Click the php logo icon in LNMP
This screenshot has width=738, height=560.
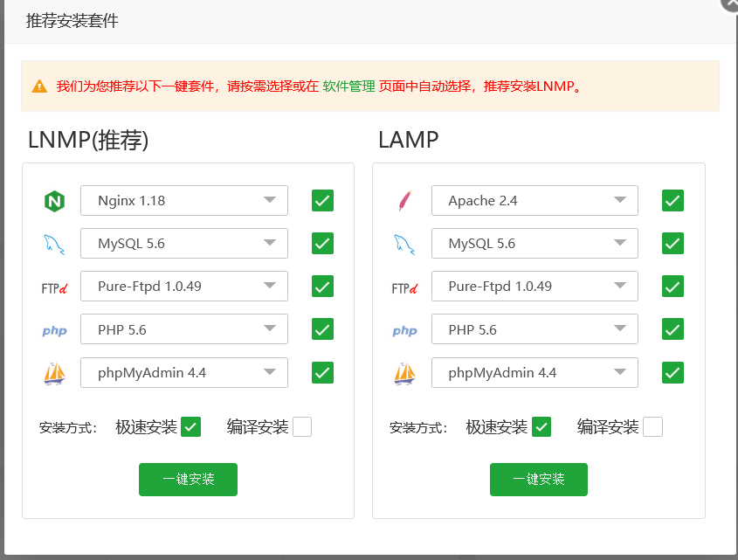pos(55,330)
